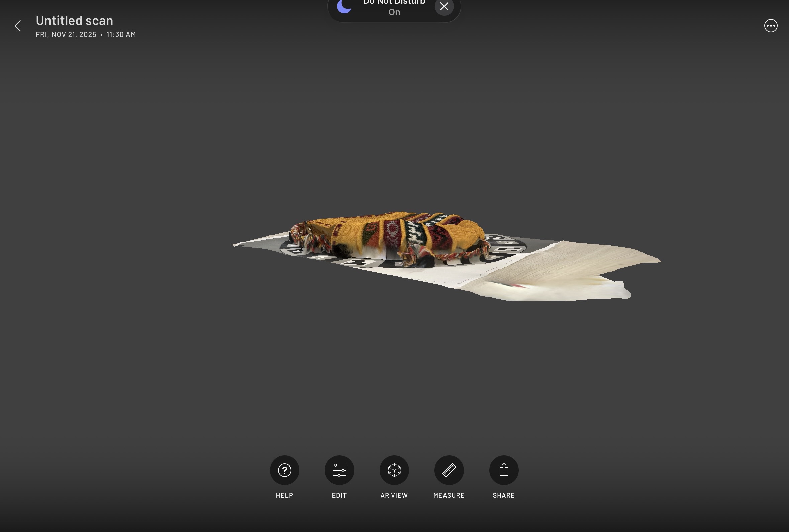The height and width of the screenshot is (532, 789).
Task: Tap the Share export icon
Action: click(x=503, y=470)
